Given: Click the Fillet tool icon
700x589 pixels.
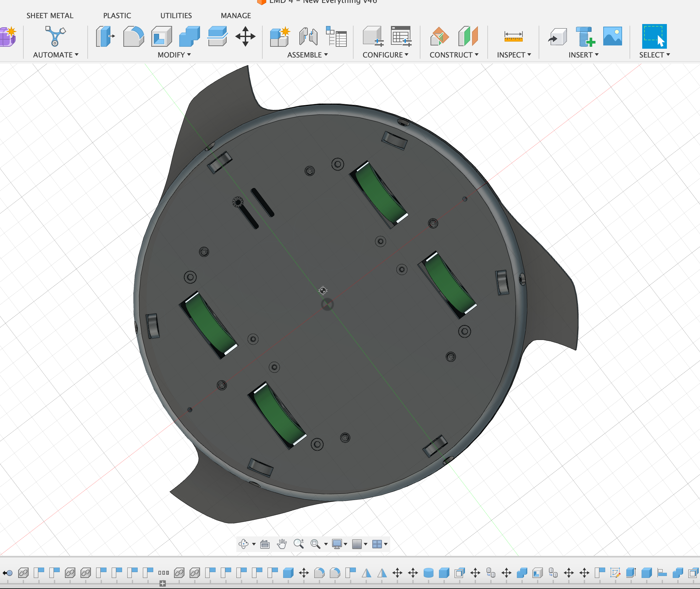Looking at the screenshot, I should coord(133,36).
